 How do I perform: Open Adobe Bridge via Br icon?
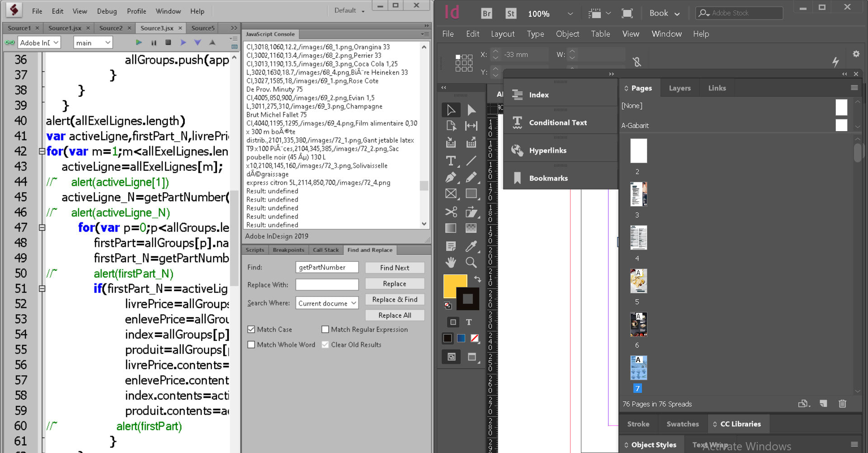pos(486,14)
